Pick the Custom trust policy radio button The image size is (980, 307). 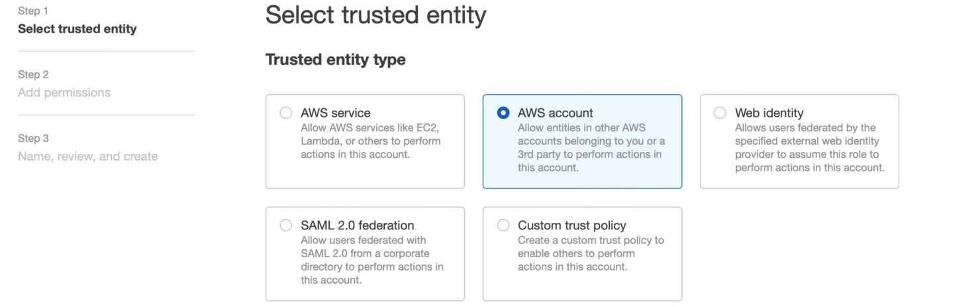click(503, 225)
